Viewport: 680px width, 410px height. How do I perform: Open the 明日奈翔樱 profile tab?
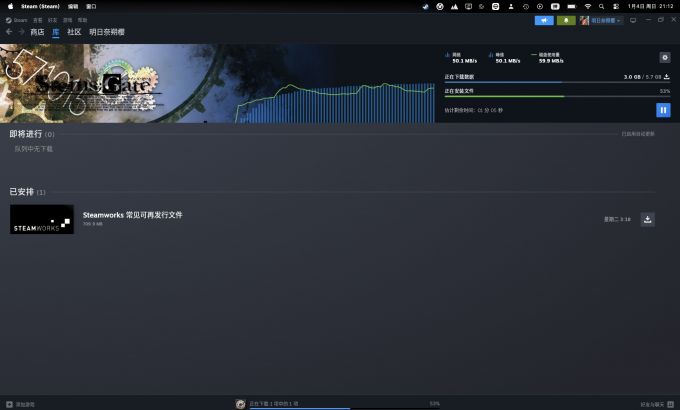click(x=107, y=32)
